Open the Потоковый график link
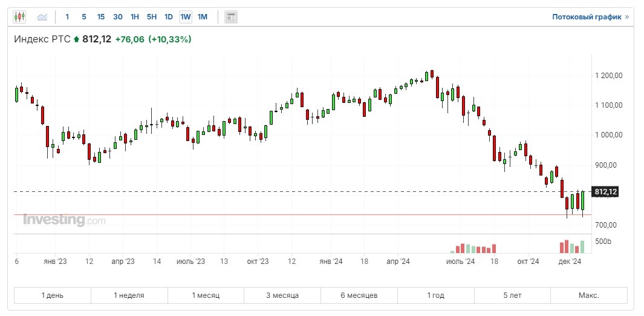 point(590,17)
